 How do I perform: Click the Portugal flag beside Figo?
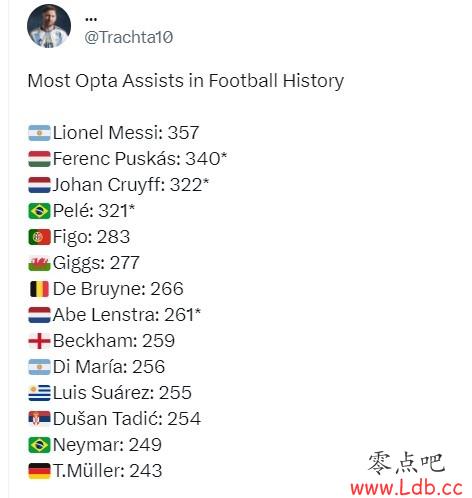point(39,237)
